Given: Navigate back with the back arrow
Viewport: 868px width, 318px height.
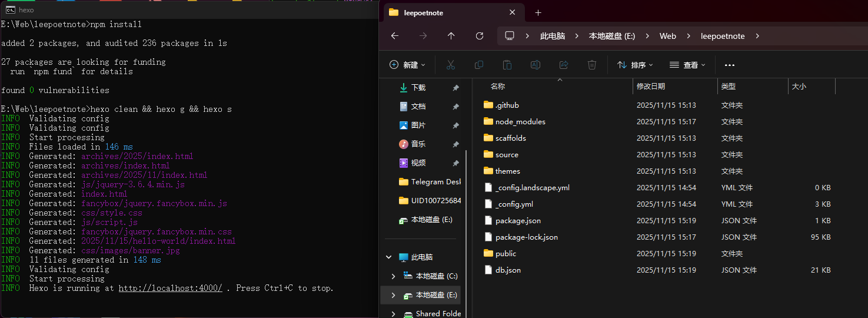Looking at the screenshot, I should pyautogui.click(x=395, y=36).
